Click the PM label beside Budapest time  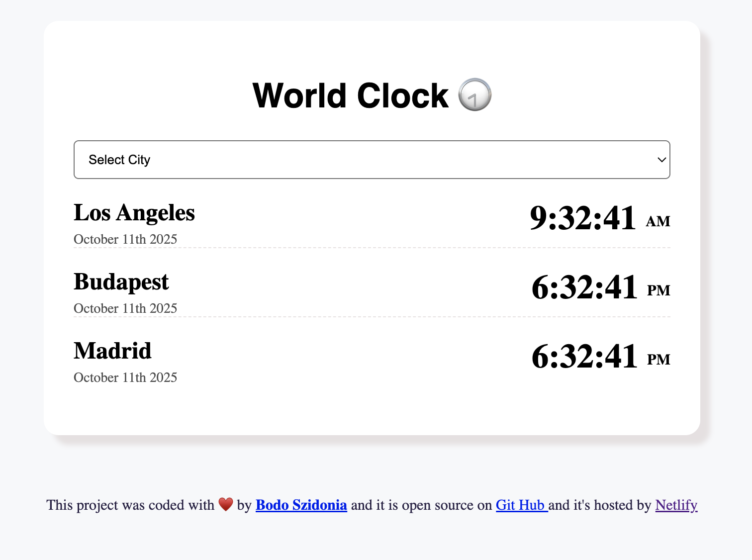click(x=659, y=290)
